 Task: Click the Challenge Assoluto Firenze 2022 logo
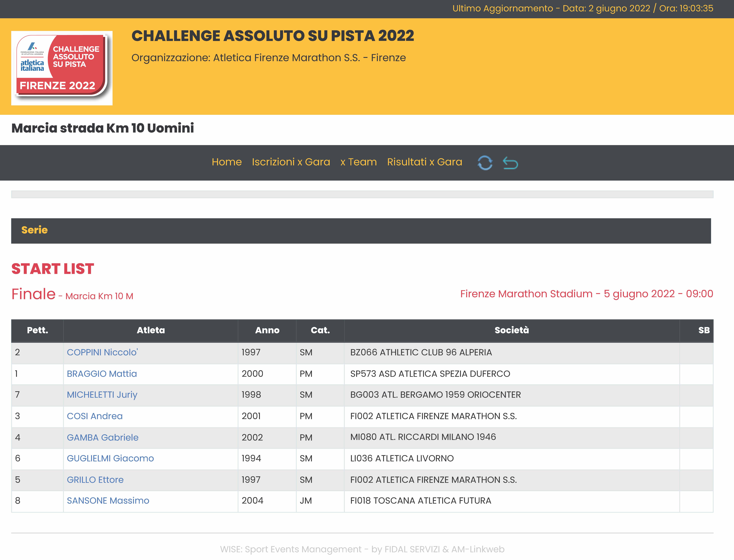[62, 68]
